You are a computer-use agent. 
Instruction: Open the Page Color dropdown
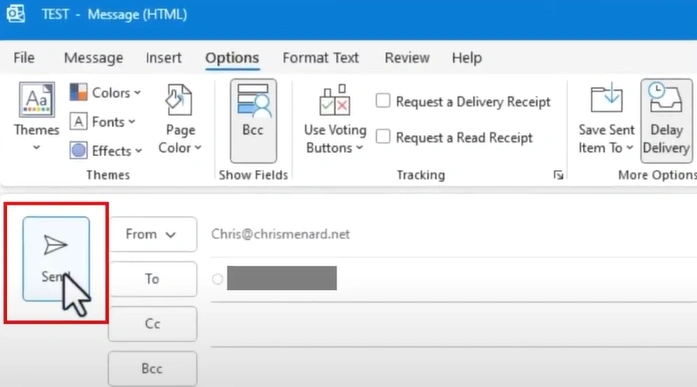pyautogui.click(x=180, y=119)
